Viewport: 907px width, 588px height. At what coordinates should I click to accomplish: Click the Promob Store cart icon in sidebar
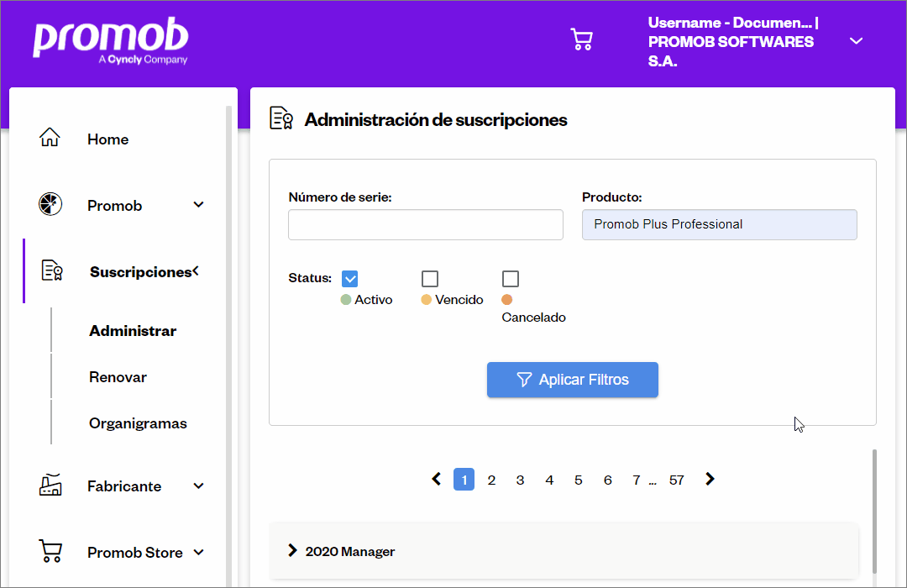tap(50, 551)
